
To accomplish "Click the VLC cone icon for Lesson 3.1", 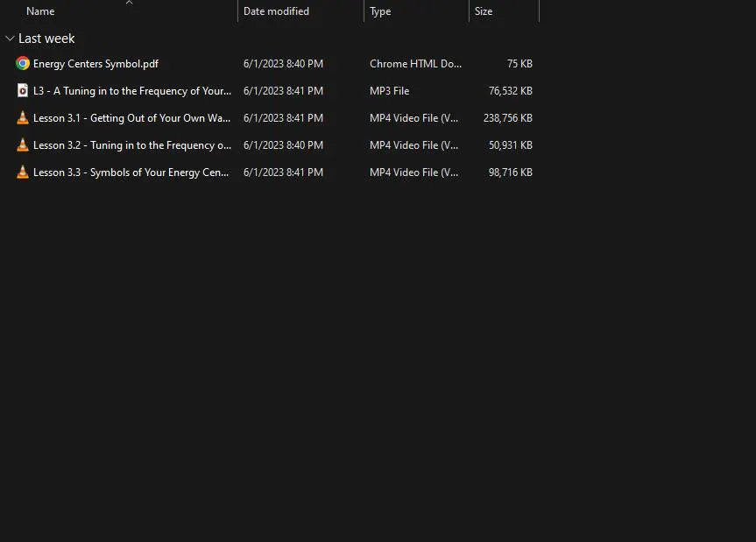I will click(x=23, y=118).
